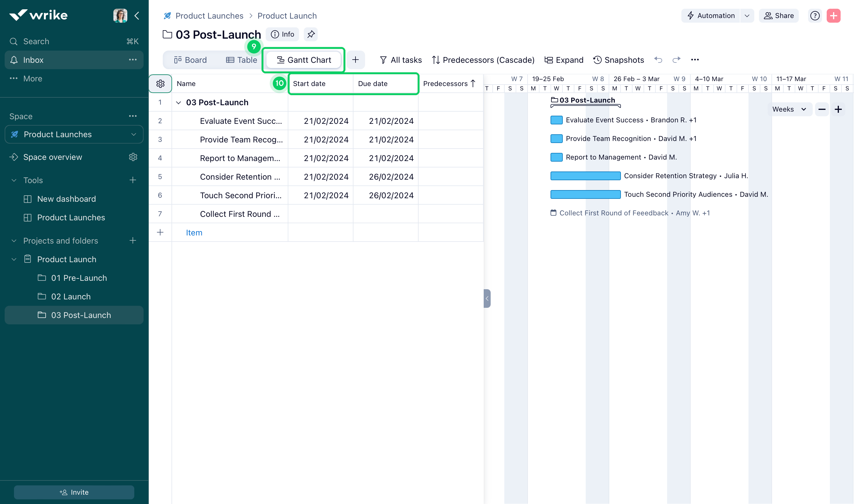
Task: Toggle Expand to show all subitems
Action: pos(564,60)
